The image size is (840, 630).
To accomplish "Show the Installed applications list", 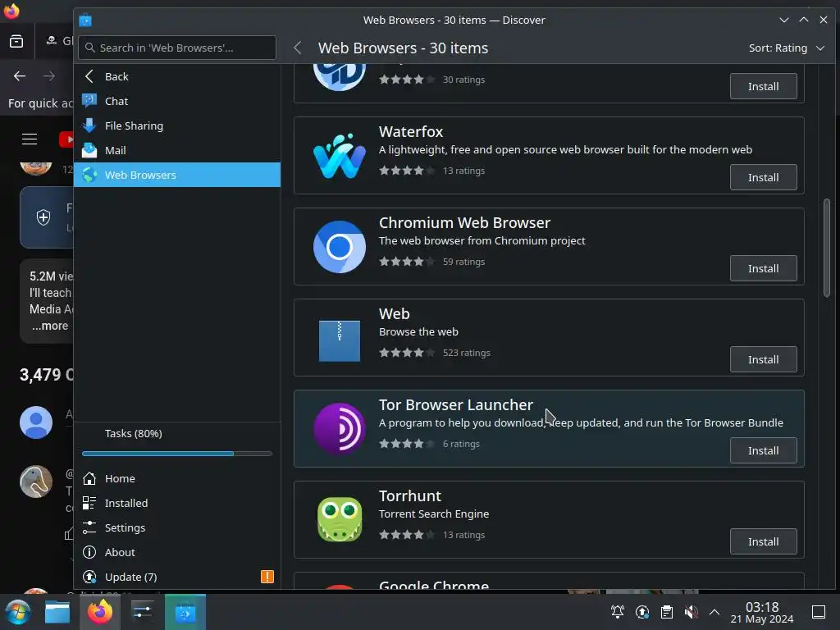I will tap(177, 503).
